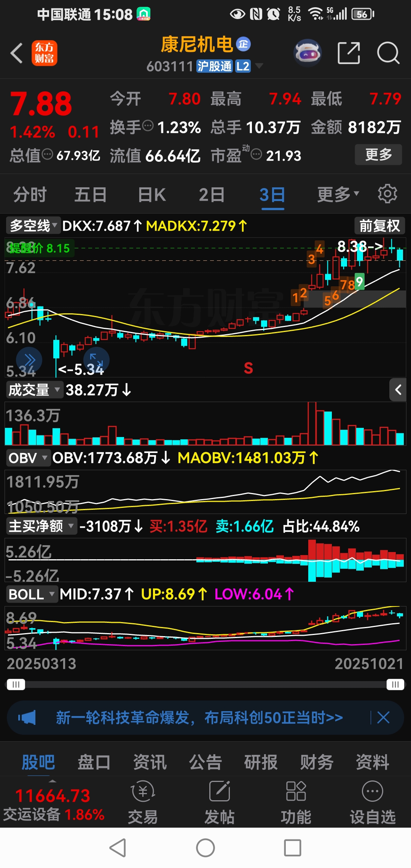The image size is (411, 868).
Task: Tap the left handle of date range slider
Action: coord(16,685)
